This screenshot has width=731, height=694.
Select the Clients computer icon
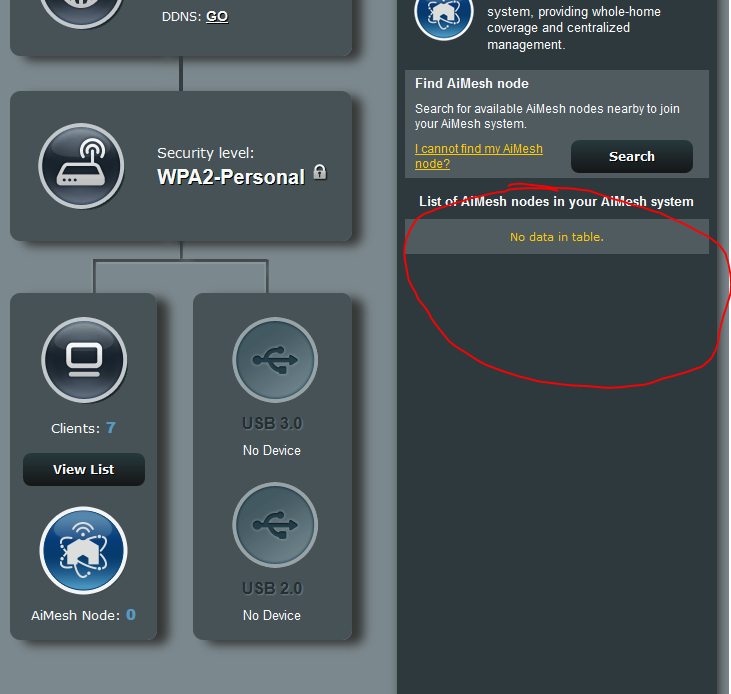point(84,360)
